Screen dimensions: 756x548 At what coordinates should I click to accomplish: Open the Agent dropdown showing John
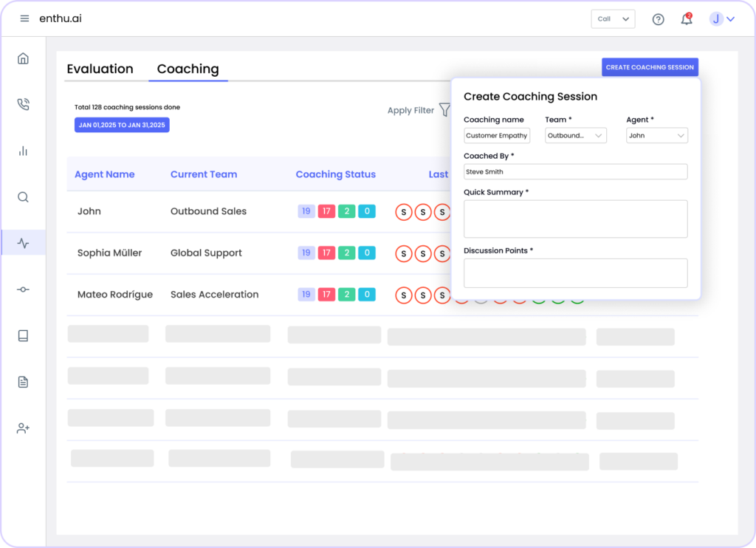pos(656,135)
